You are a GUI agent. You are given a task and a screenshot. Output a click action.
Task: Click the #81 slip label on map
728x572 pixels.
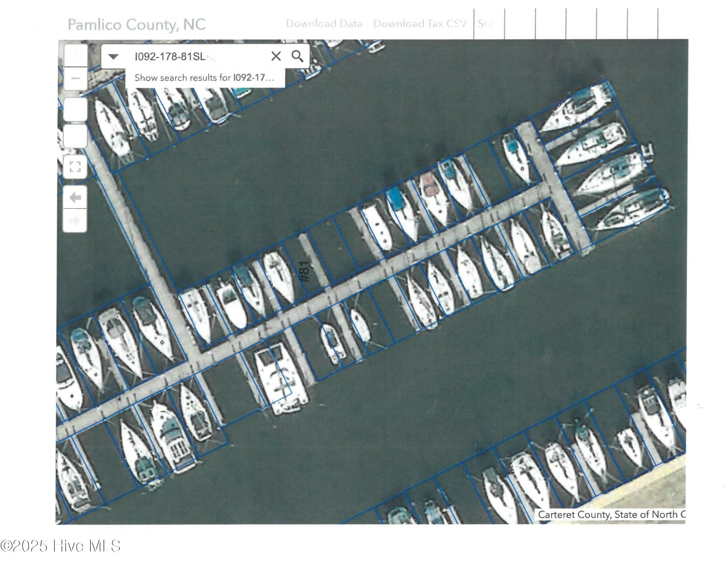pos(304,271)
